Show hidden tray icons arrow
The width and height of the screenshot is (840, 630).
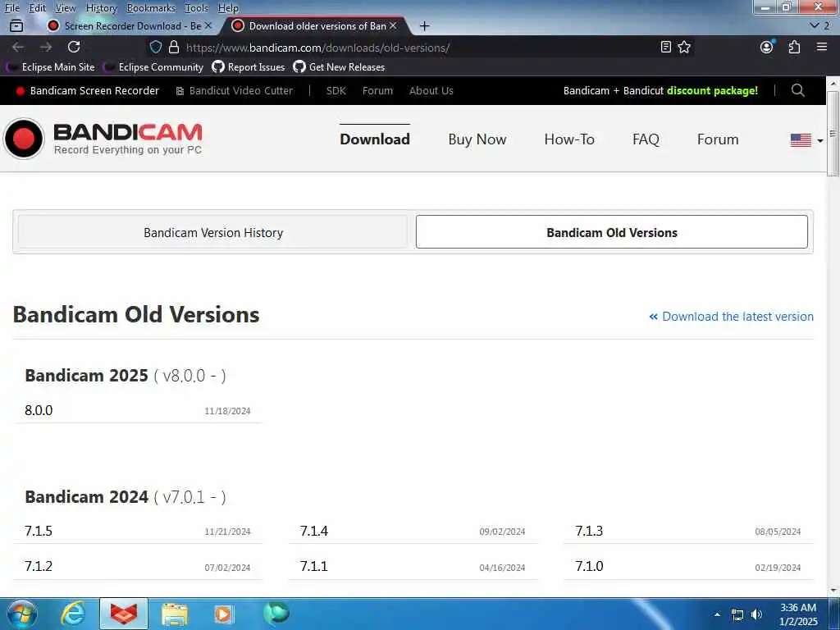tap(717, 614)
